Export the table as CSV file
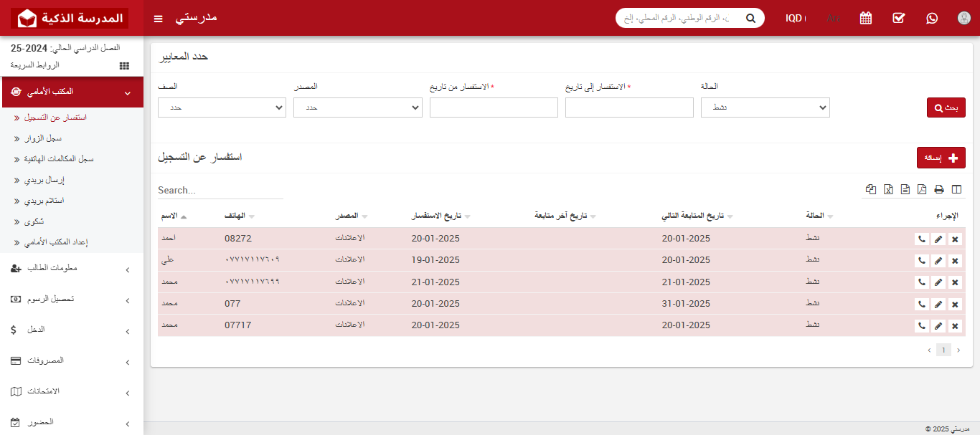This screenshot has width=980, height=435. tap(905, 189)
